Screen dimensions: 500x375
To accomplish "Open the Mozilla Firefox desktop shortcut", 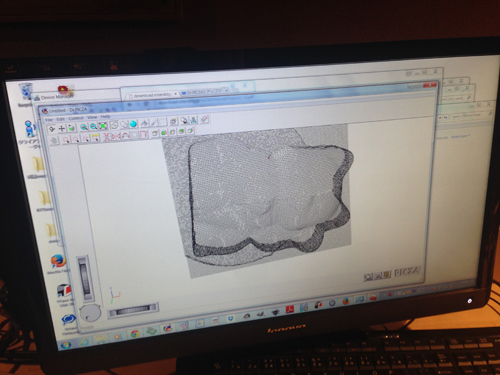I will [59, 264].
